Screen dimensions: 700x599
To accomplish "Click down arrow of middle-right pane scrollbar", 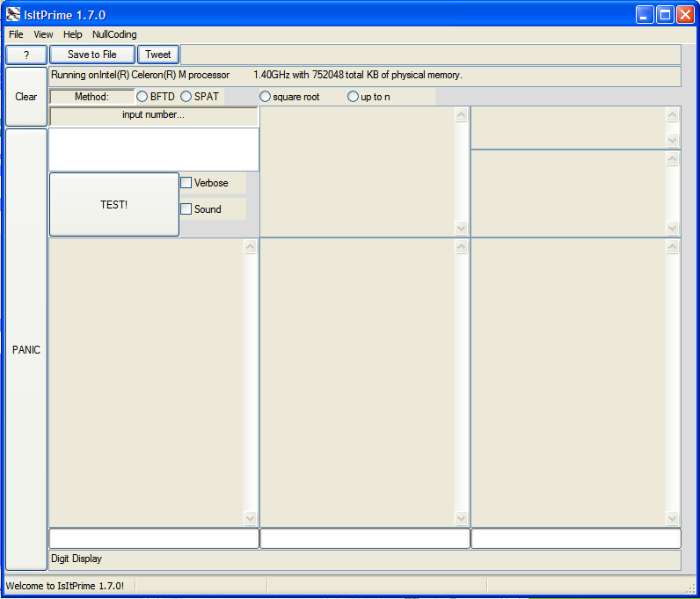I will (x=673, y=229).
